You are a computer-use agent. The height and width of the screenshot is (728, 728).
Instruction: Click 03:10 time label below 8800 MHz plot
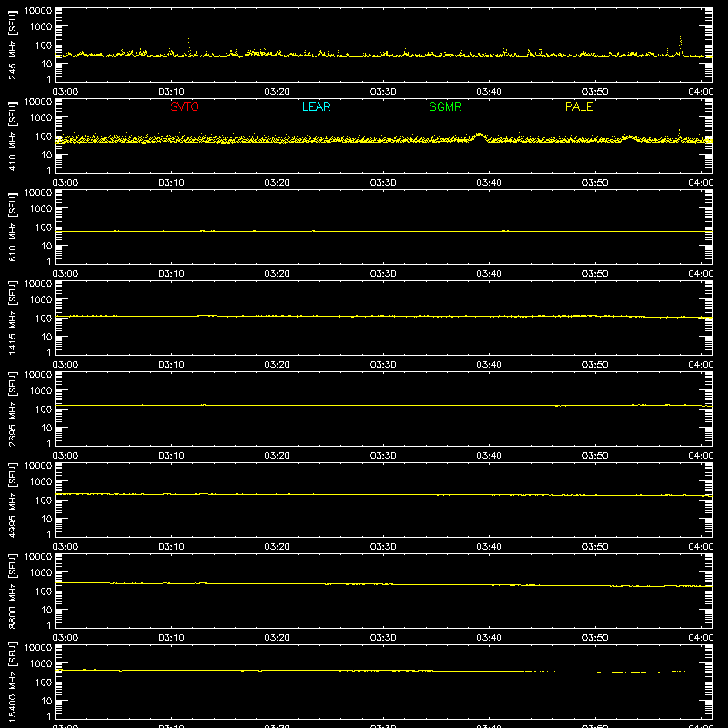pyautogui.click(x=171, y=638)
